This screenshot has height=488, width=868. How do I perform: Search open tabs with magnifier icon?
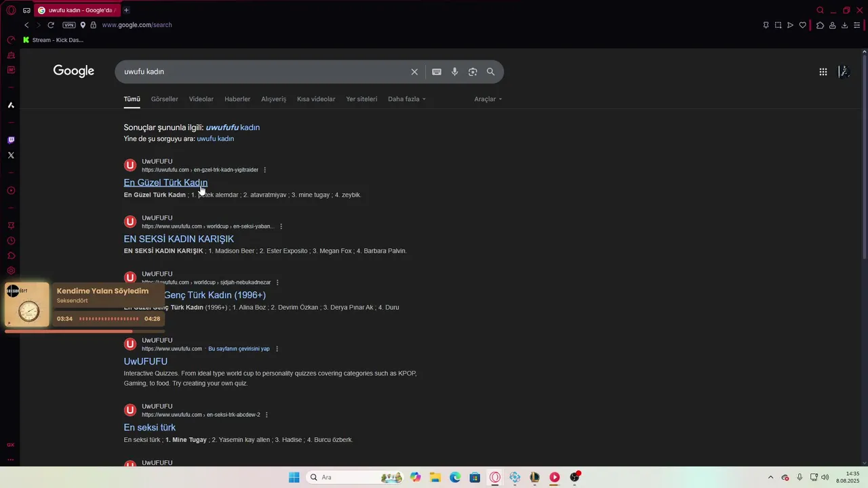(x=820, y=10)
